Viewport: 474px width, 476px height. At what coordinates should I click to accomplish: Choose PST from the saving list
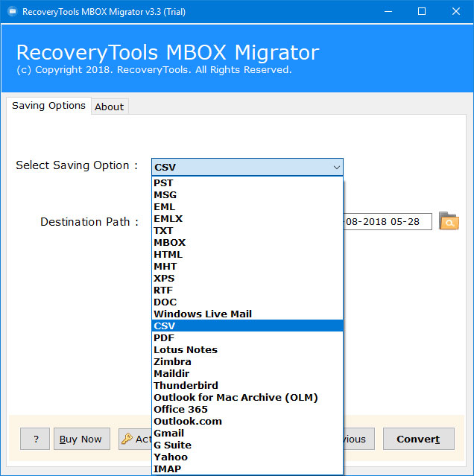[x=247, y=183]
